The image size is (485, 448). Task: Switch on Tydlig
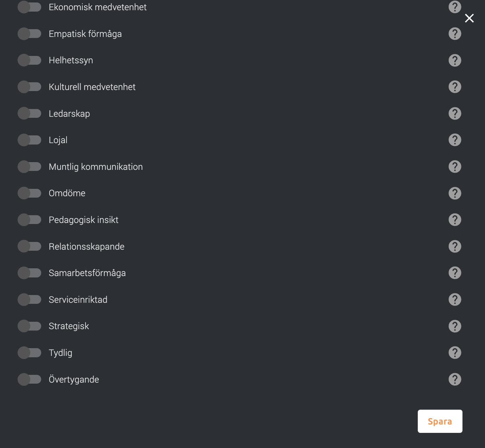[30, 352]
